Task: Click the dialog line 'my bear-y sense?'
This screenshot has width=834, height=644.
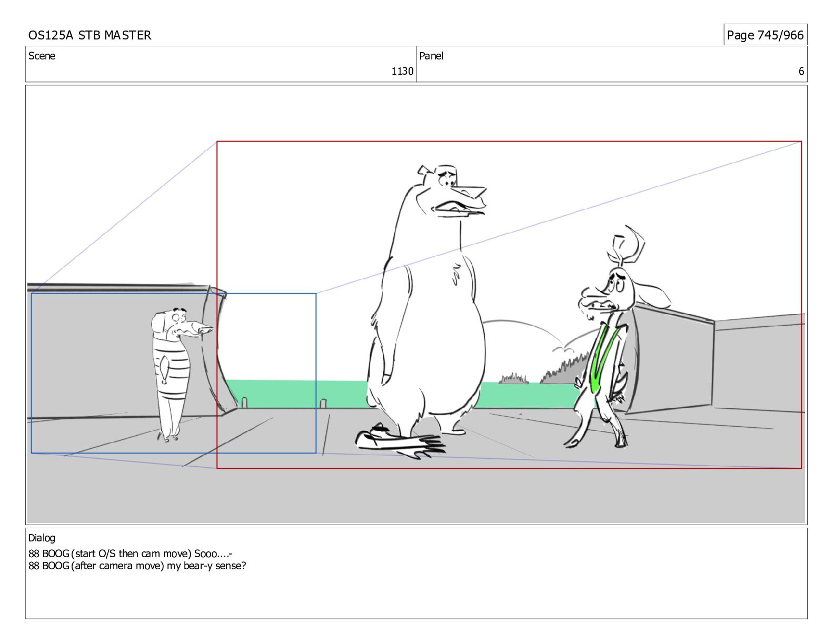Action: click(x=137, y=566)
